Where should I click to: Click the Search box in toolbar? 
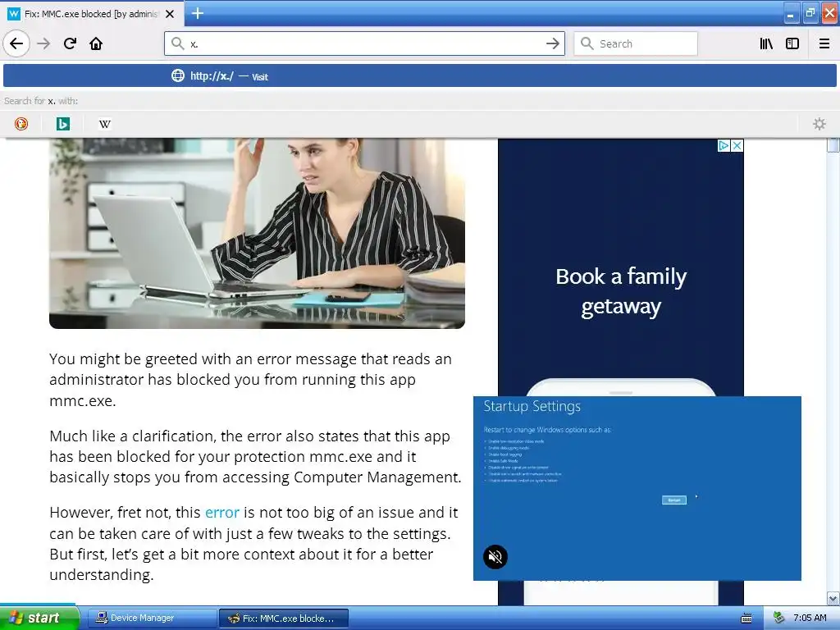pos(636,43)
